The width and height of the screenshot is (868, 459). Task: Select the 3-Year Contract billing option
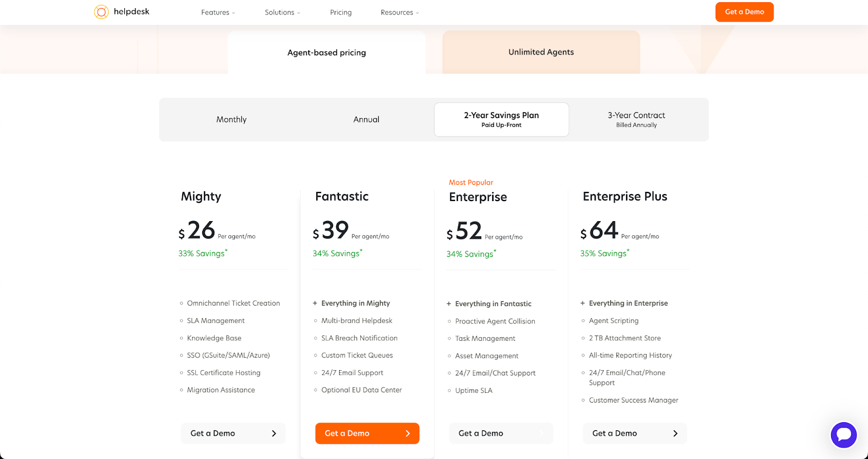[636, 120]
